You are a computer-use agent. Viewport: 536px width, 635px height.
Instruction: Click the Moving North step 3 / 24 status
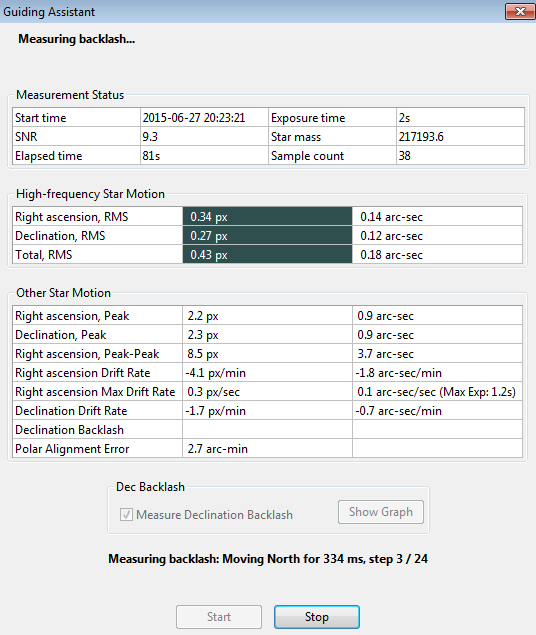(x=268, y=559)
